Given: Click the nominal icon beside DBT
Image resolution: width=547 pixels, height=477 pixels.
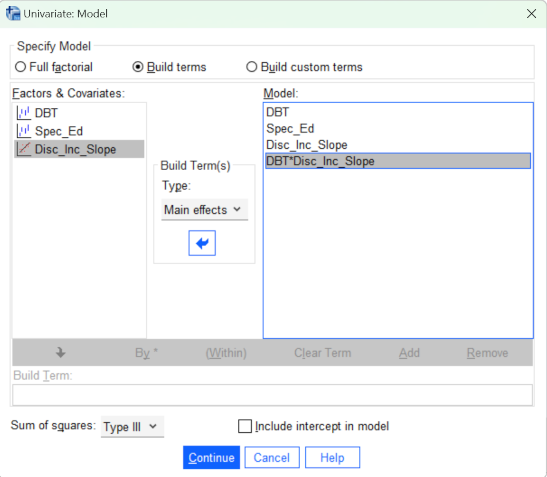Looking at the screenshot, I should click(23, 113).
